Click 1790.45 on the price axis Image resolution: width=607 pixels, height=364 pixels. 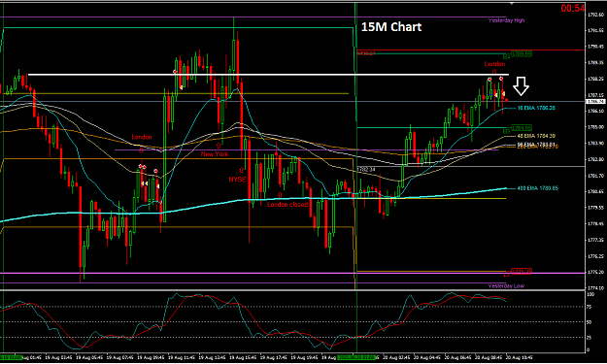(x=595, y=47)
